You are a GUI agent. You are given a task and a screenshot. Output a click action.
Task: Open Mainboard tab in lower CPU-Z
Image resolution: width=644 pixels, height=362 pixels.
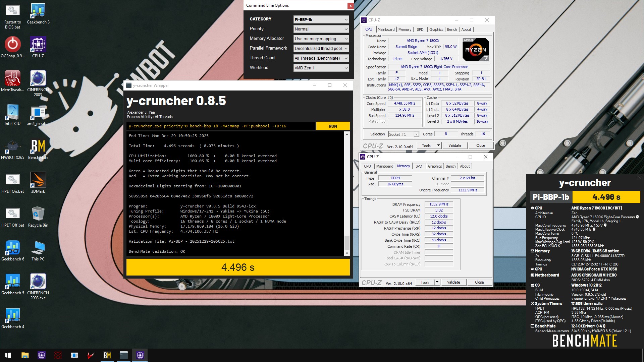tap(385, 166)
